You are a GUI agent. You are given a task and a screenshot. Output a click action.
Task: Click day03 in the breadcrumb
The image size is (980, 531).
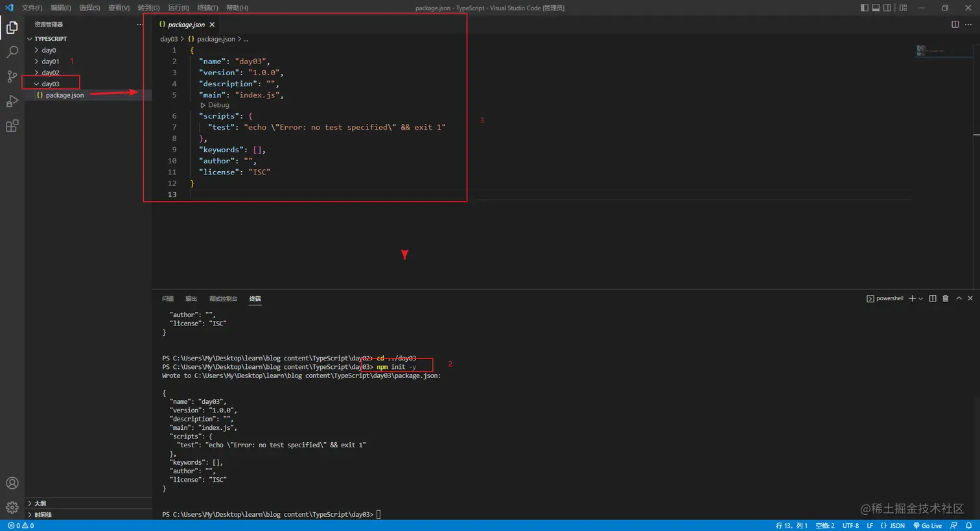(x=169, y=39)
